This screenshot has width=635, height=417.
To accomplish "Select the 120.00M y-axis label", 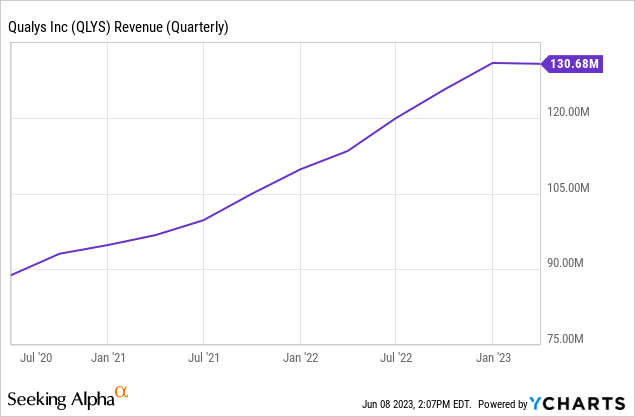I will [x=568, y=112].
